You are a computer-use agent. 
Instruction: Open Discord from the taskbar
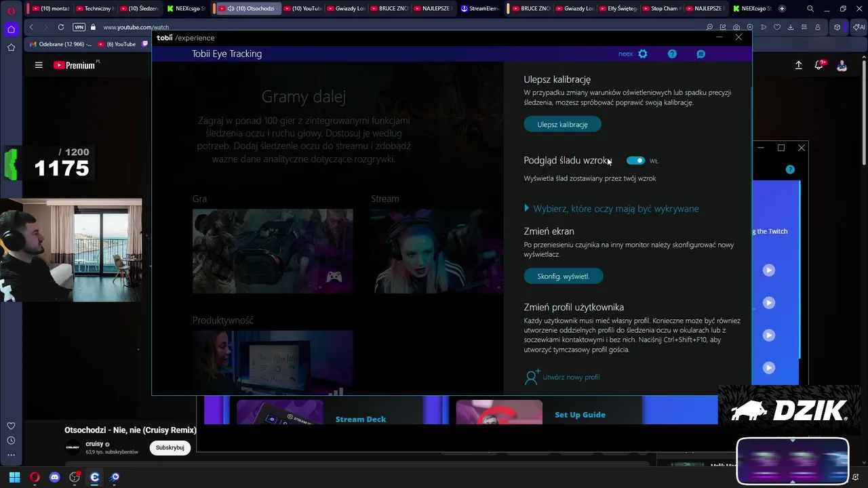point(54,477)
